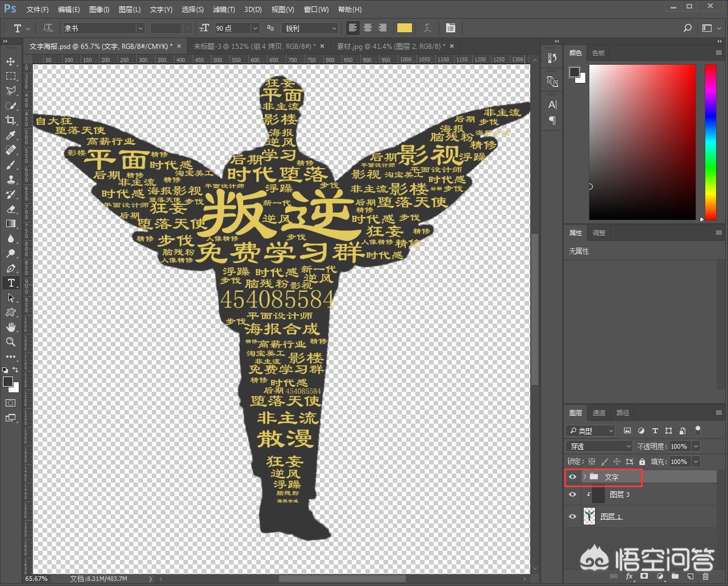Switch to the 通道 tab

point(599,413)
